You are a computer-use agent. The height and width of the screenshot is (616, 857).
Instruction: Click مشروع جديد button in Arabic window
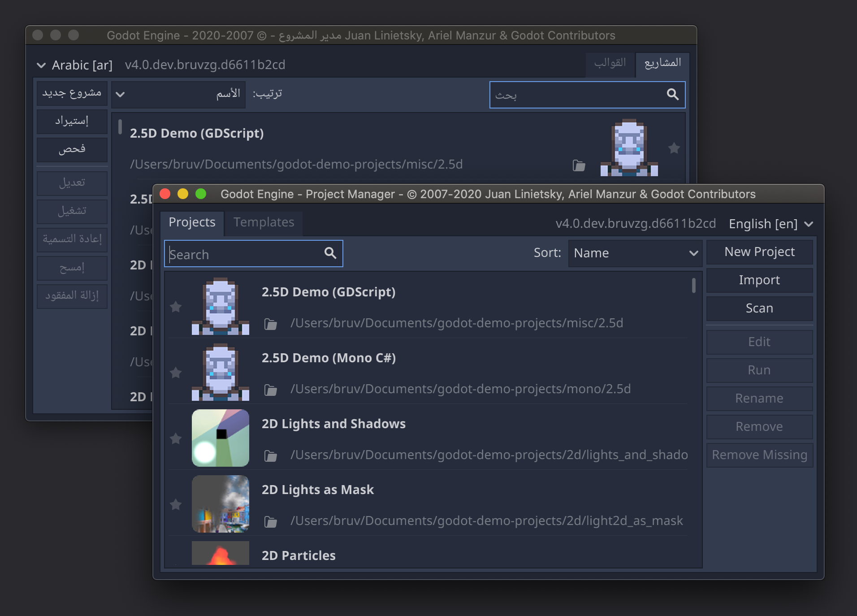(72, 93)
